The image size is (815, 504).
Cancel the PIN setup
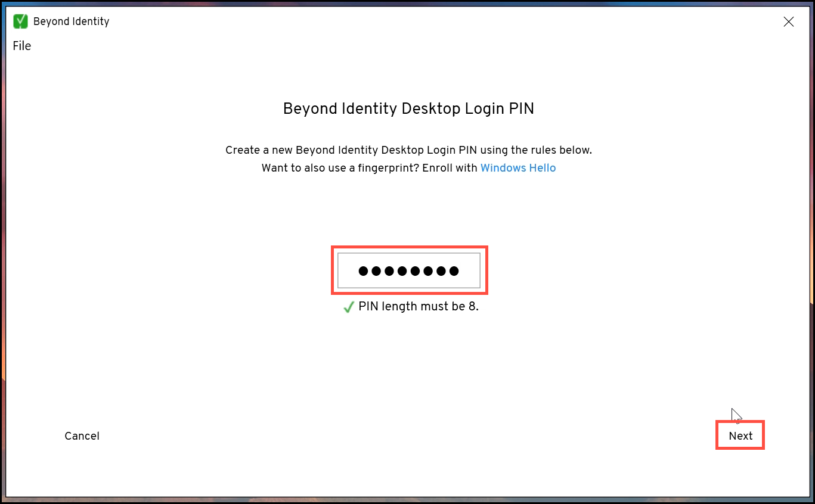click(82, 436)
